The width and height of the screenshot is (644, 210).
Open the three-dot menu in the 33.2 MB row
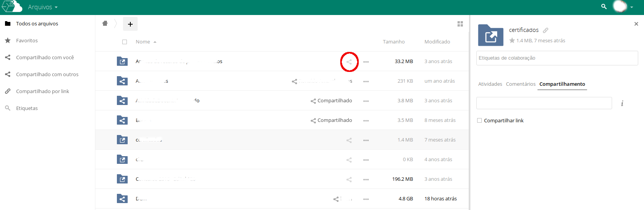(366, 62)
